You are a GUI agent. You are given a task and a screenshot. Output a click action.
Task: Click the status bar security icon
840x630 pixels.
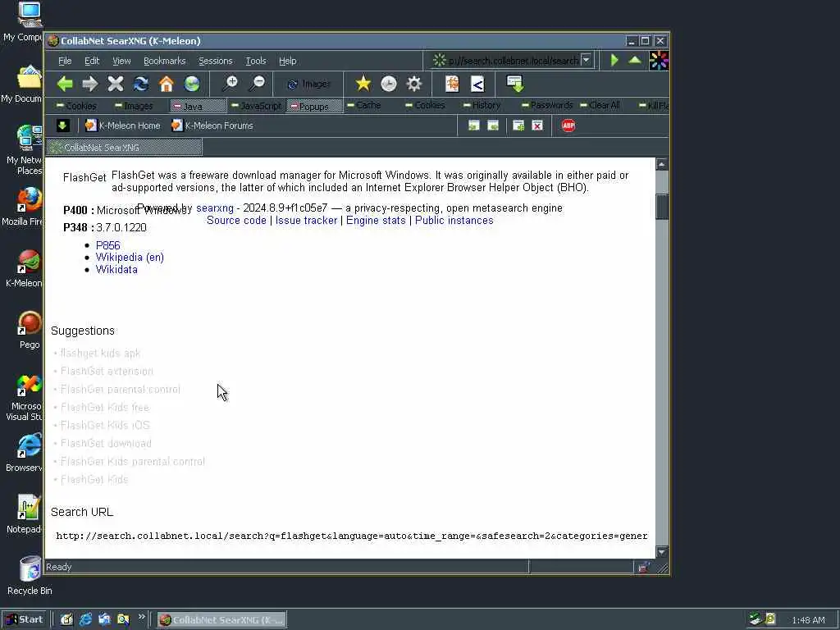pyautogui.click(x=643, y=568)
